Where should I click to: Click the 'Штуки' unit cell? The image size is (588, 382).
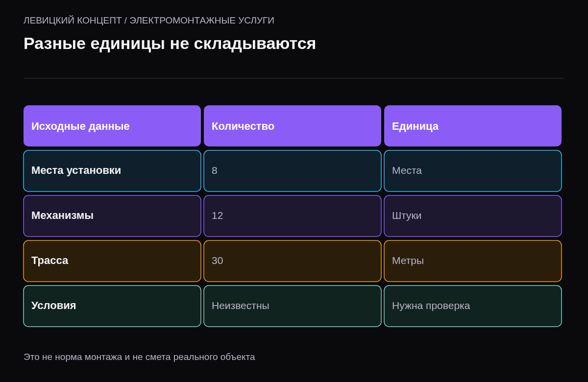click(x=473, y=216)
